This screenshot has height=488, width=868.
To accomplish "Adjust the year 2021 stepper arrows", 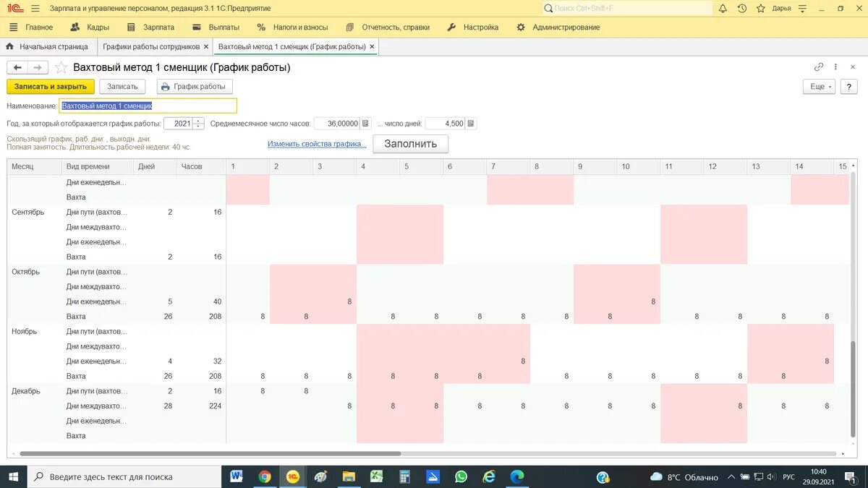I will (199, 124).
